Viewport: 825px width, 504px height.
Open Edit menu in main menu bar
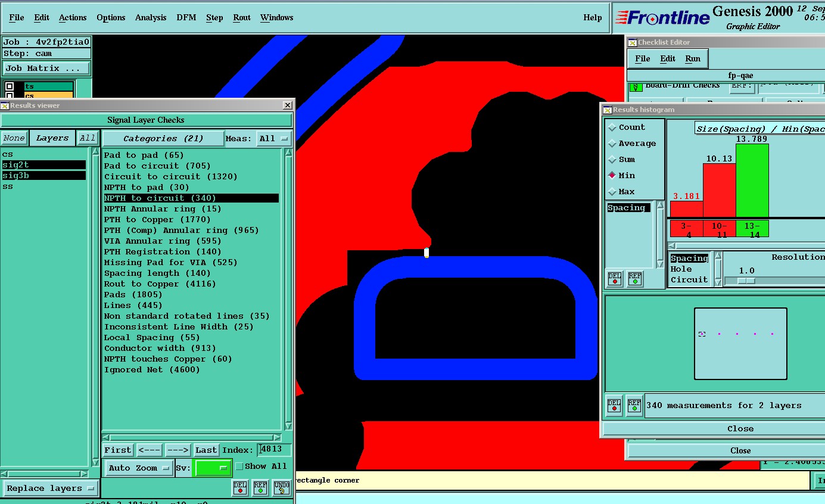tap(42, 17)
